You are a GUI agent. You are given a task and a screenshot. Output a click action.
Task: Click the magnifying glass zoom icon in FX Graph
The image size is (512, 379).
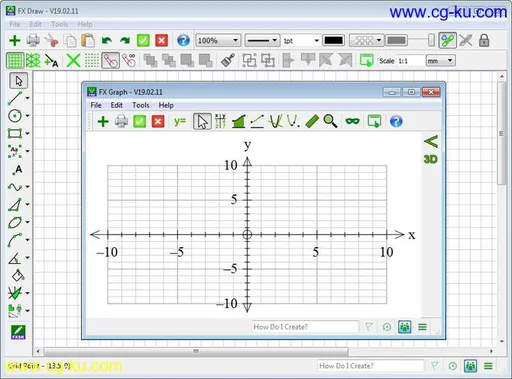pyautogui.click(x=330, y=121)
